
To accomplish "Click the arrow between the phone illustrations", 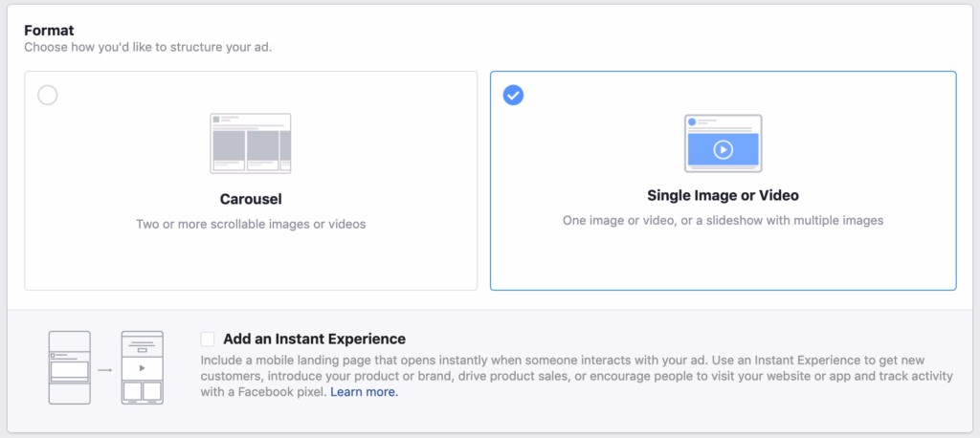I will (x=105, y=368).
